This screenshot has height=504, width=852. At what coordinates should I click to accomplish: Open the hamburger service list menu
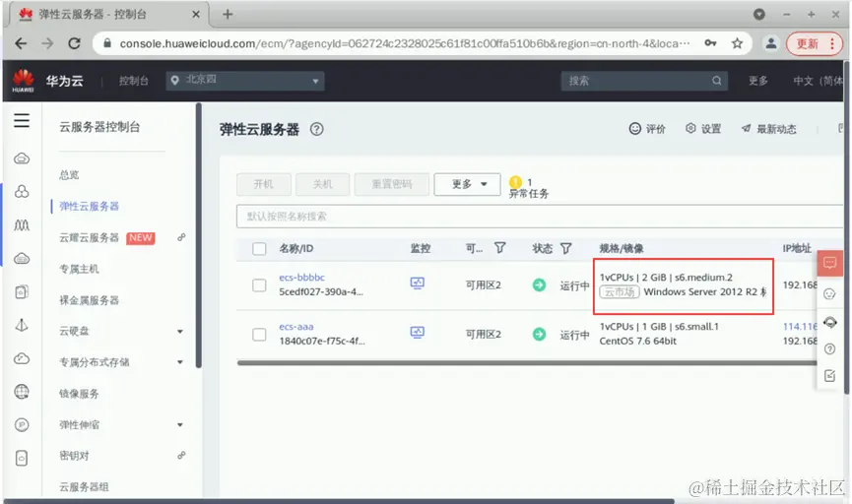(x=22, y=120)
